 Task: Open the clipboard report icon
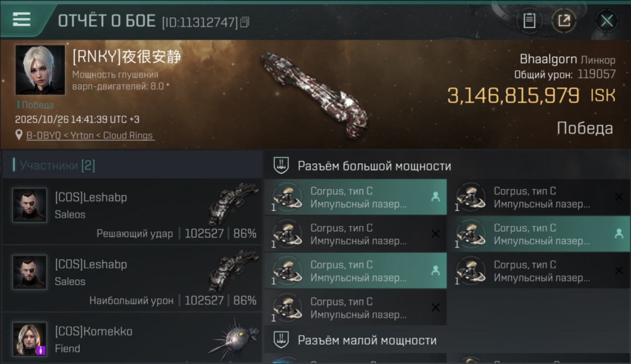click(529, 20)
